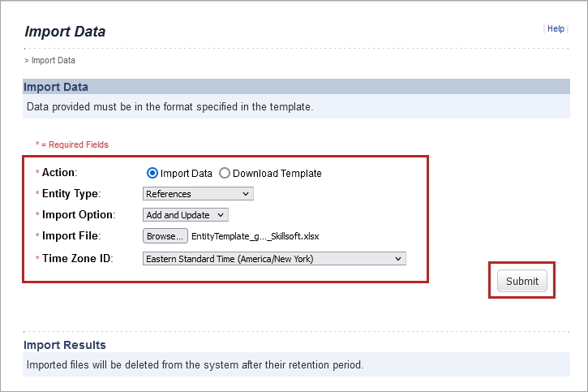588x392 pixels.
Task: Click the Import Results section heading
Action: pyautogui.click(x=65, y=345)
